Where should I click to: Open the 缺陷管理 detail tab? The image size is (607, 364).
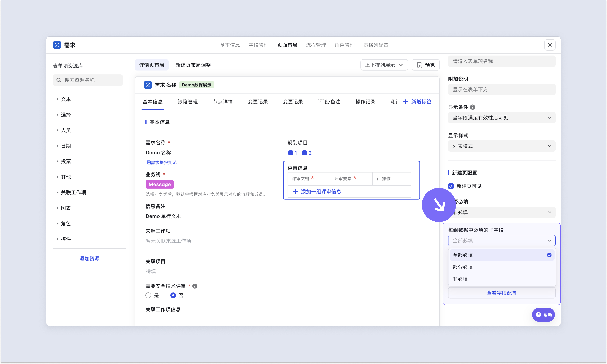coord(188,102)
